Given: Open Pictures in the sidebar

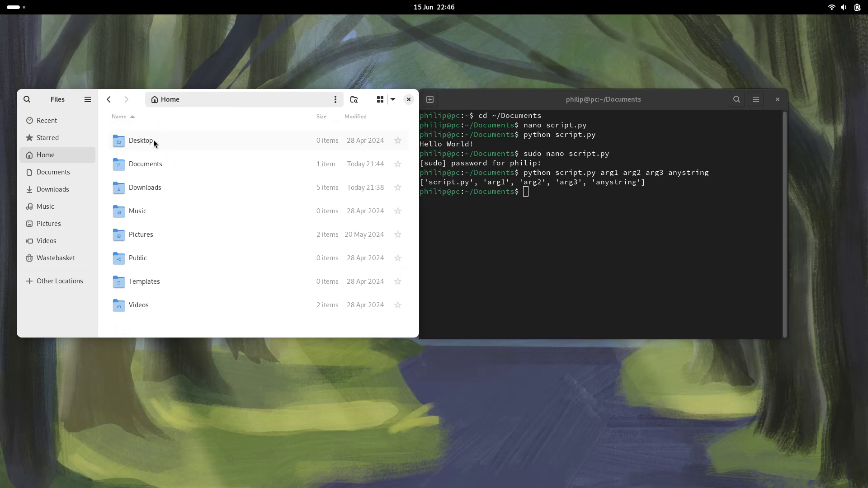Looking at the screenshot, I should [x=57, y=224].
